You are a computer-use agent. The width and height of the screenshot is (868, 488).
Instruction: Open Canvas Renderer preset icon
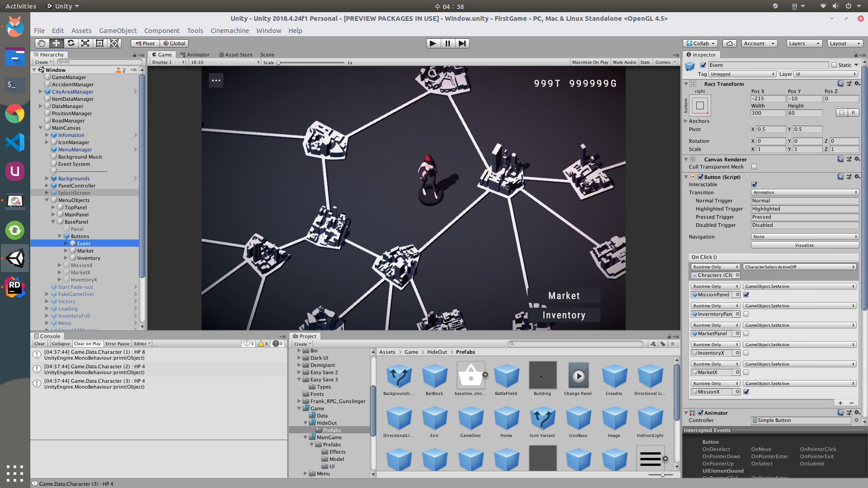click(x=849, y=159)
